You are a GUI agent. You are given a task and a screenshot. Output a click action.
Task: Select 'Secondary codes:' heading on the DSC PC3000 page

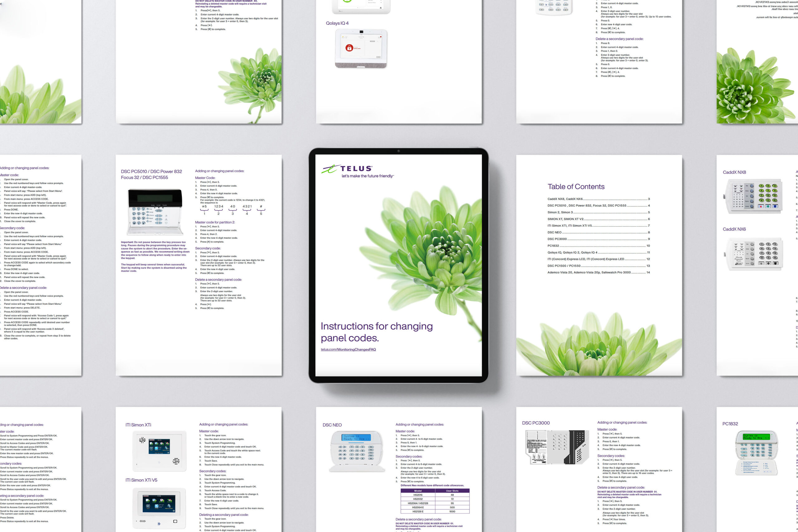(x=611, y=456)
